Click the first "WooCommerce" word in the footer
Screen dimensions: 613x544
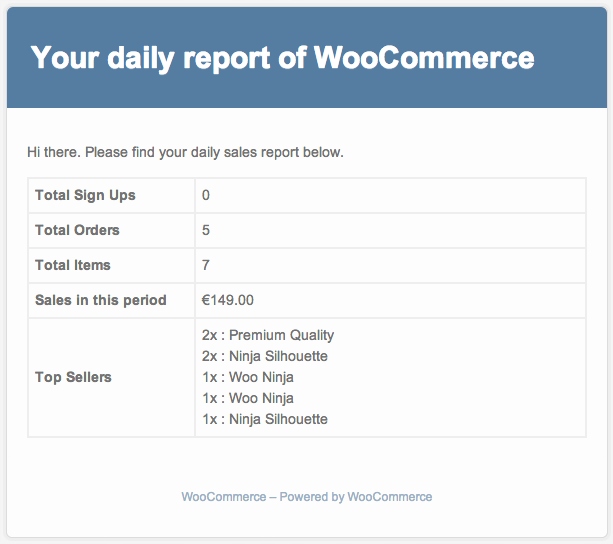click(x=223, y=496)
